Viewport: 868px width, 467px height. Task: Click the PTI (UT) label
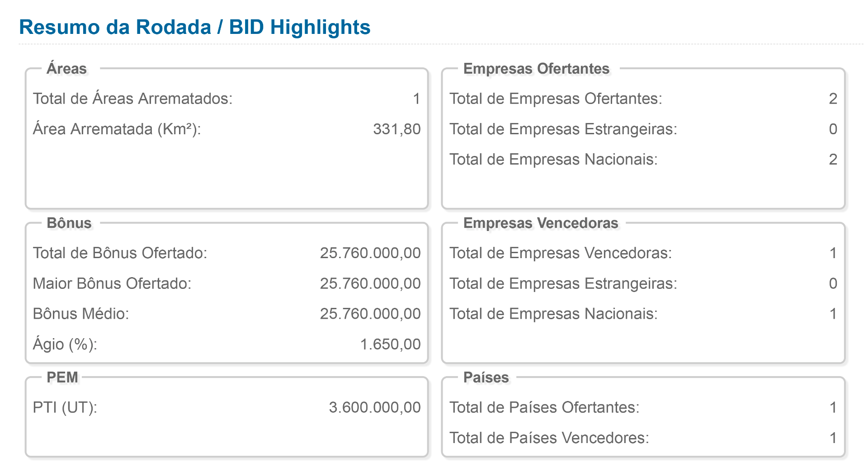click(x=65, y=407)
